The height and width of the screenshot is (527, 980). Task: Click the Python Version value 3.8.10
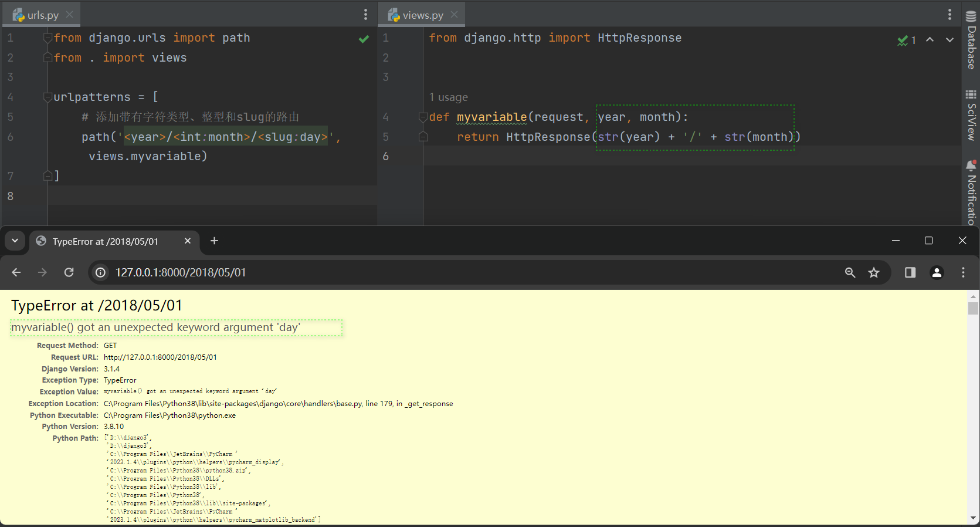114,427
